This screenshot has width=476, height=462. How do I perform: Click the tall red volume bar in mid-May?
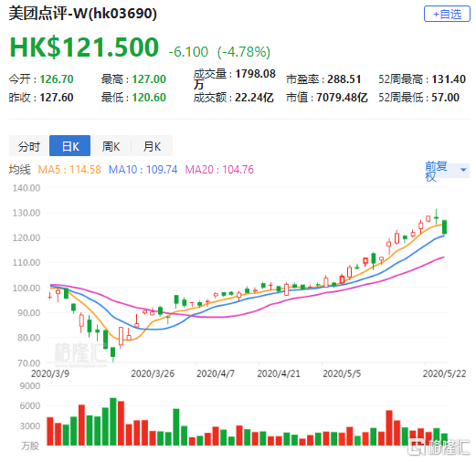(389, 428)
